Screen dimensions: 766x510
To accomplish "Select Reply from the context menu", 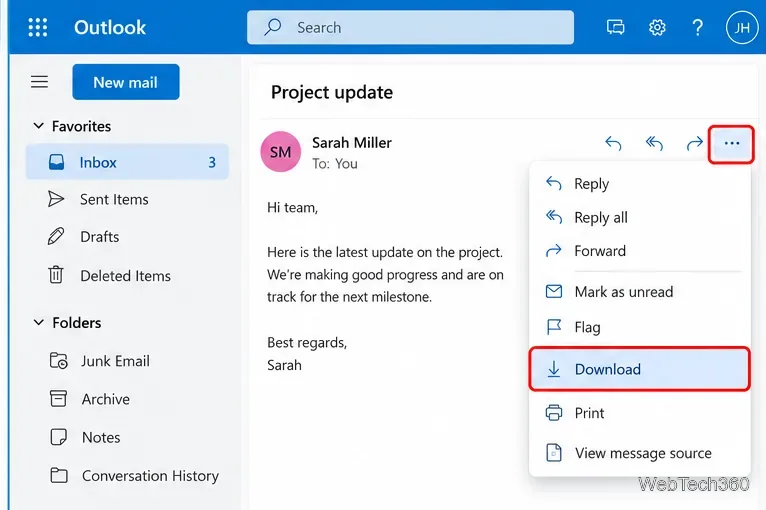I will pos(639,184).
